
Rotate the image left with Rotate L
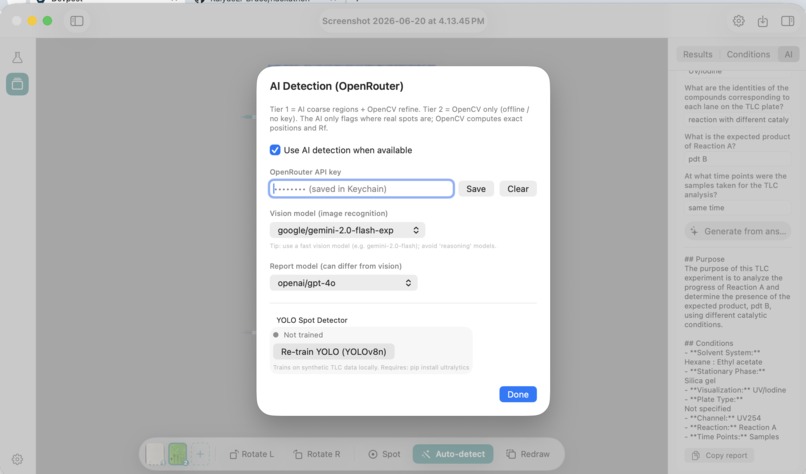click(251, 454)
